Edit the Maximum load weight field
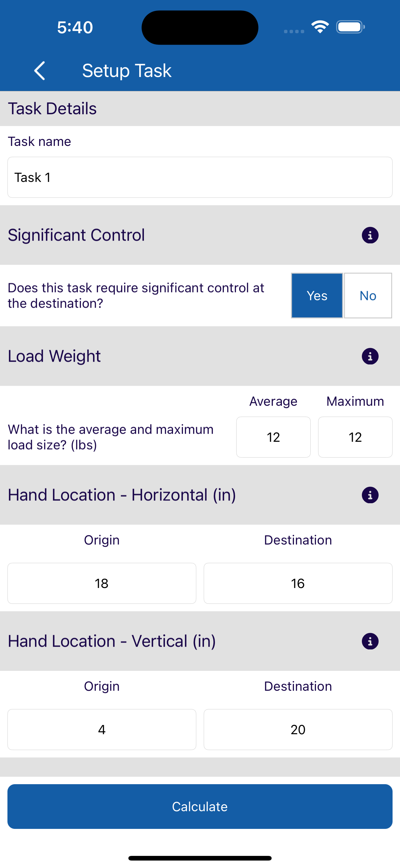 click(x=355, y=437)
